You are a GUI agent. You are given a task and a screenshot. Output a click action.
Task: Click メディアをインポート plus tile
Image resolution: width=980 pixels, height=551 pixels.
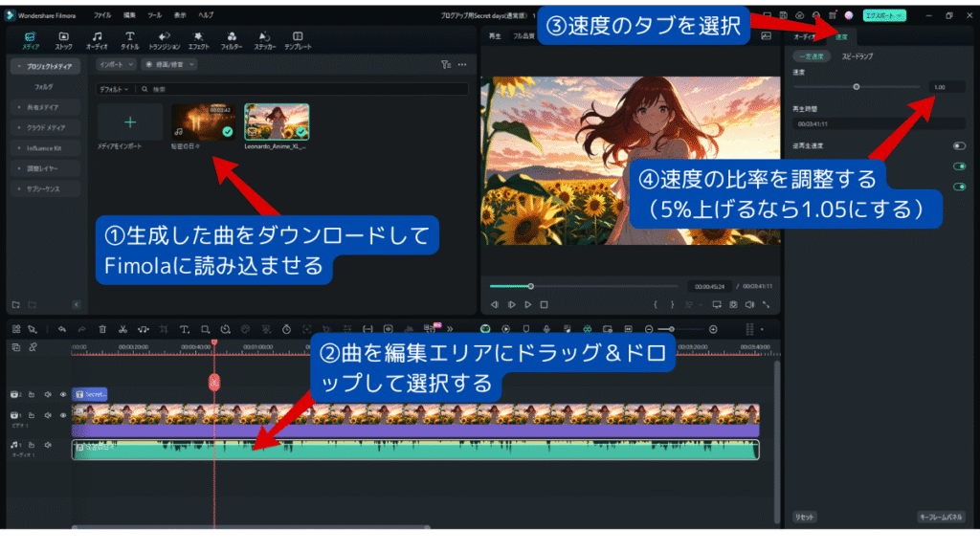click(x=129, y=122)
